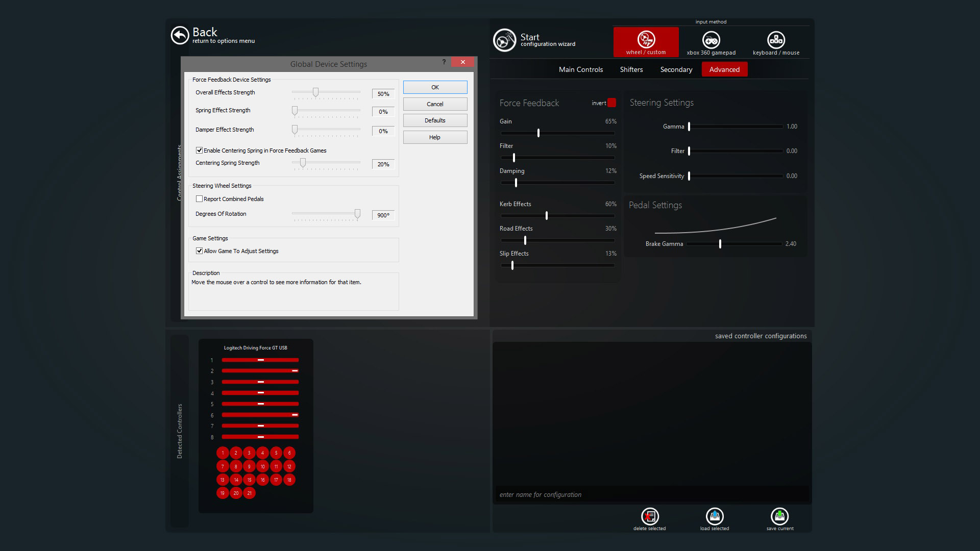
Task: Open the Main Controls tab
Action: click(x=580, y=69)
